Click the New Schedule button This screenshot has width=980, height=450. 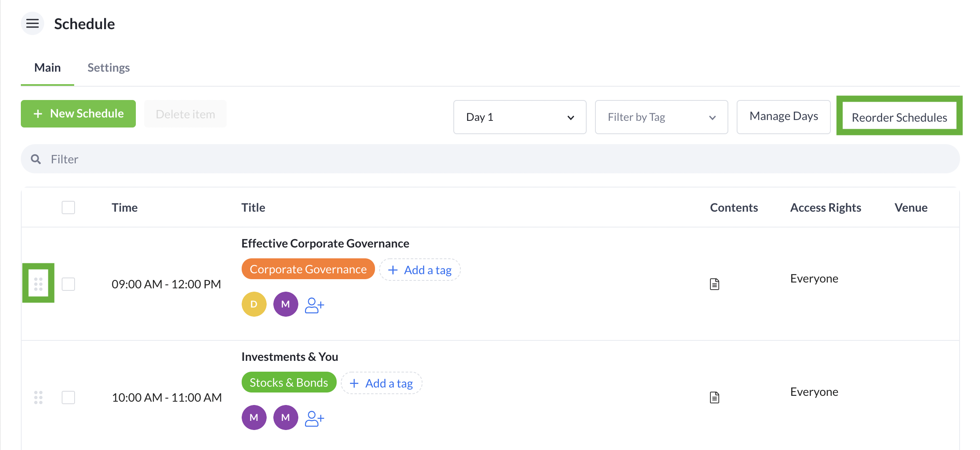[78, 114]
